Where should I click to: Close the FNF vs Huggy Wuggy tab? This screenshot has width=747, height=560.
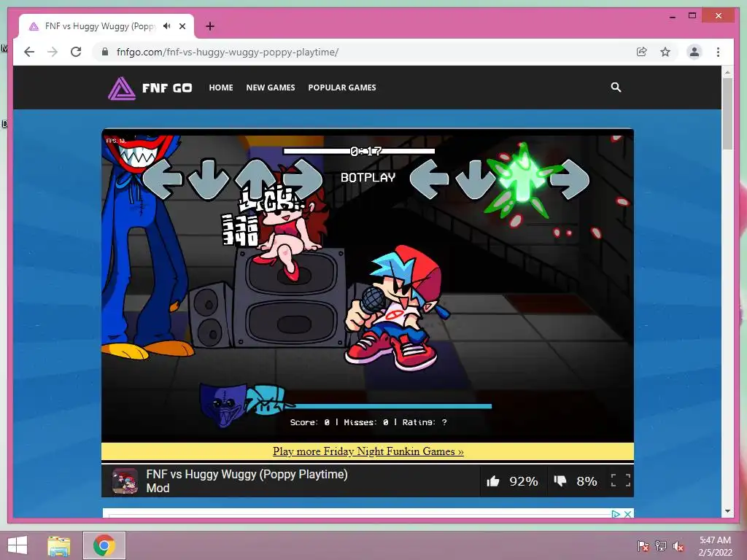(x=182, y=26)
